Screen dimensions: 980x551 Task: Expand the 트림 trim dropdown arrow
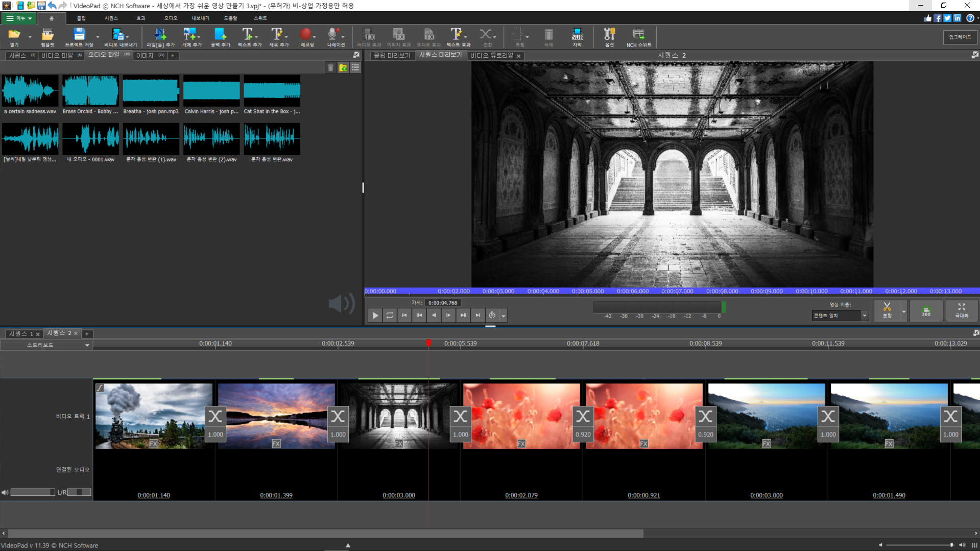click(527, 37)
